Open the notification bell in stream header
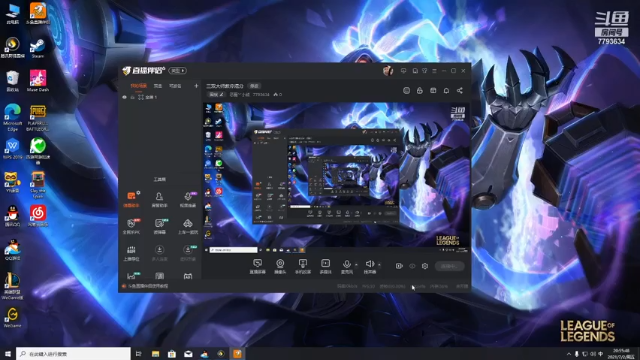Image resolution: width=640 pixels, height=360 pixels. [446, 91]
